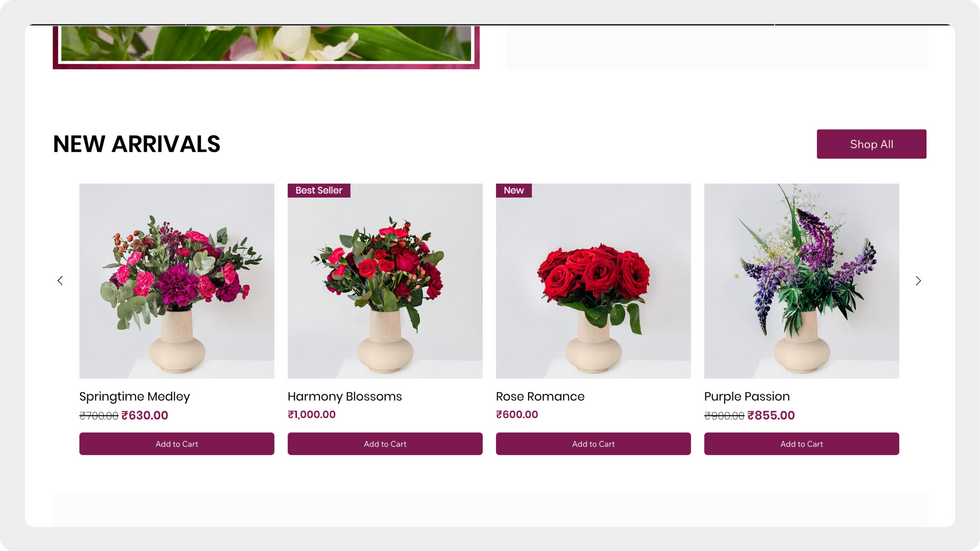
Task: Click the ₴855.00 discounted price
Action: [771, 415]
